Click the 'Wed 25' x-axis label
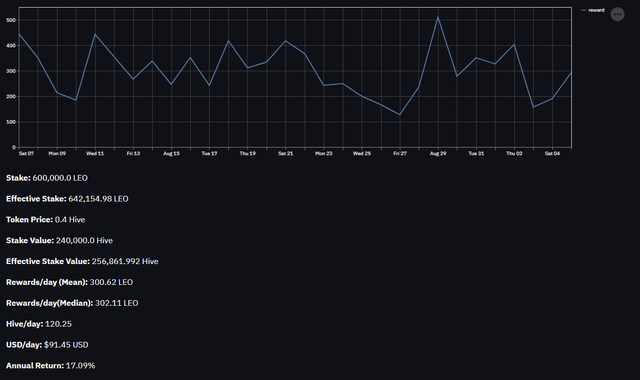This screenshot has width=640, height=380. click(362, 153)
